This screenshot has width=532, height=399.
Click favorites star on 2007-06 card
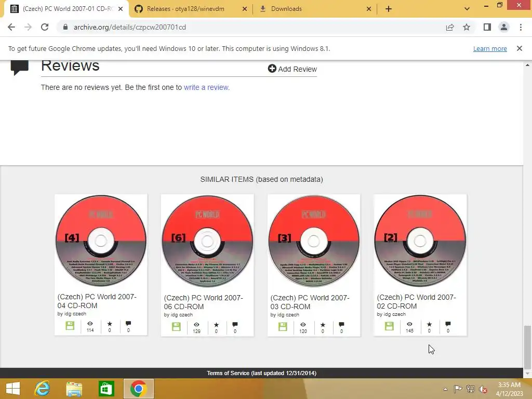[216, 325]
